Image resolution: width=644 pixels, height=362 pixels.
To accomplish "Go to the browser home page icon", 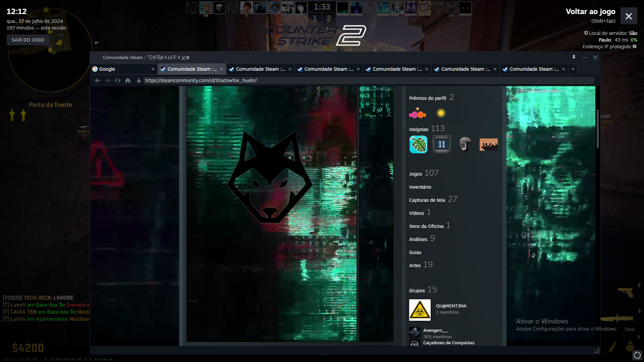I will (128, 80).
